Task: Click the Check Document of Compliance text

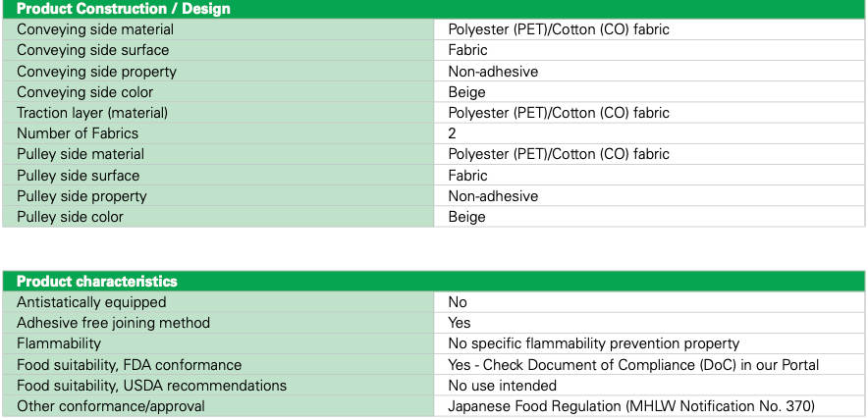Action: click(648, 365)
